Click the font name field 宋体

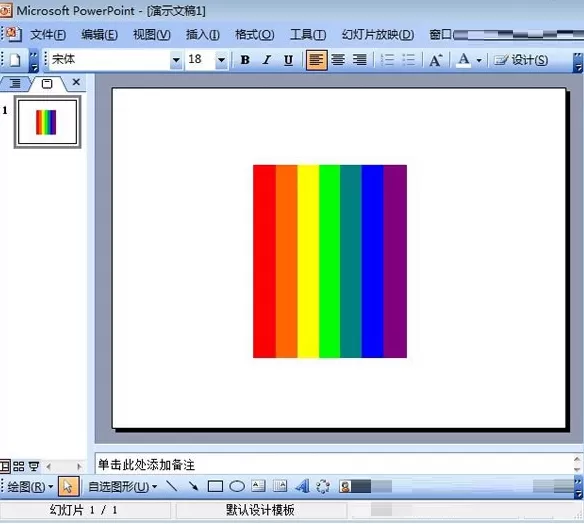110,60
